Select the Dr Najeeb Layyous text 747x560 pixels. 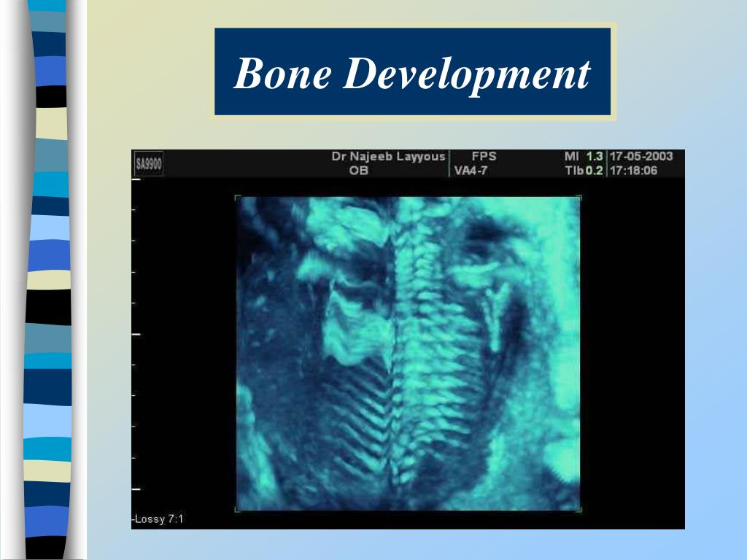pyautogui.click(x=388, y=156)
